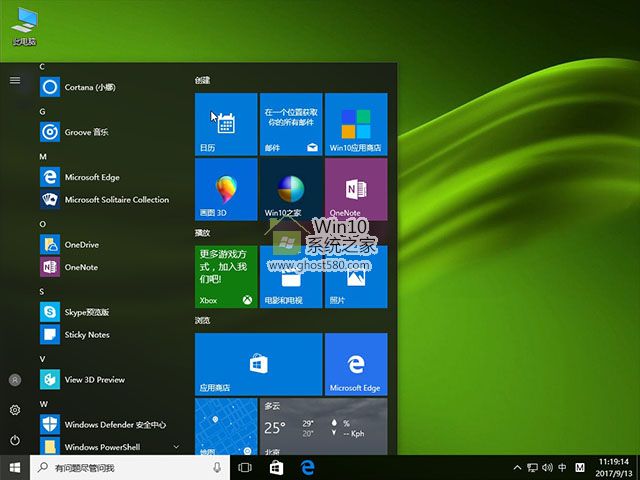
Task: Jump to letter M section header
Action: (43, 157)
